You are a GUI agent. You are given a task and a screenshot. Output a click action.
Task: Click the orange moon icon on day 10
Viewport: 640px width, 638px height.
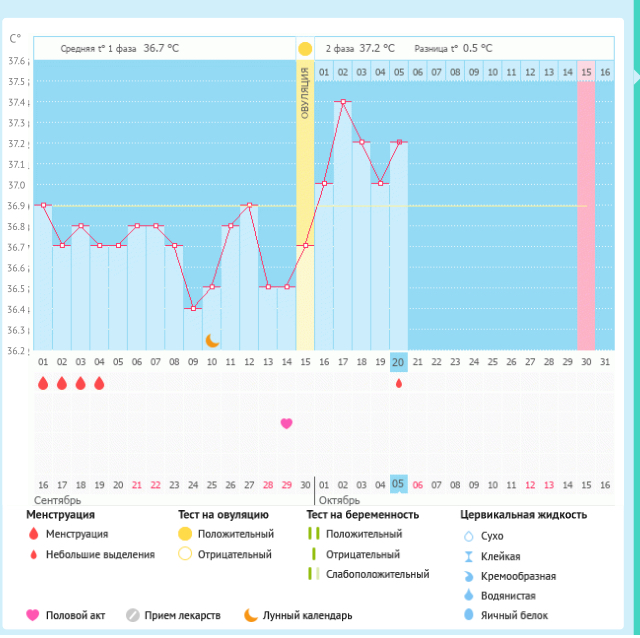pyautogui.click(x=211, y=340)
